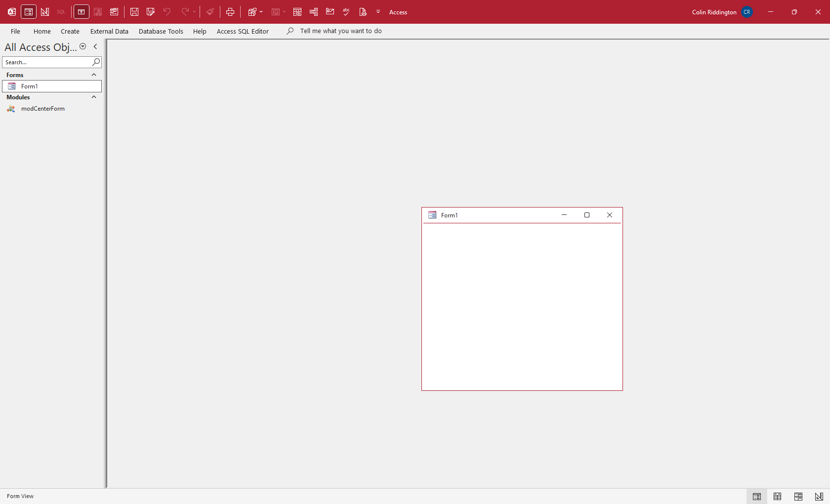Open the Customize Quick Access Toolbar dropdown

[x=378, y=12]
